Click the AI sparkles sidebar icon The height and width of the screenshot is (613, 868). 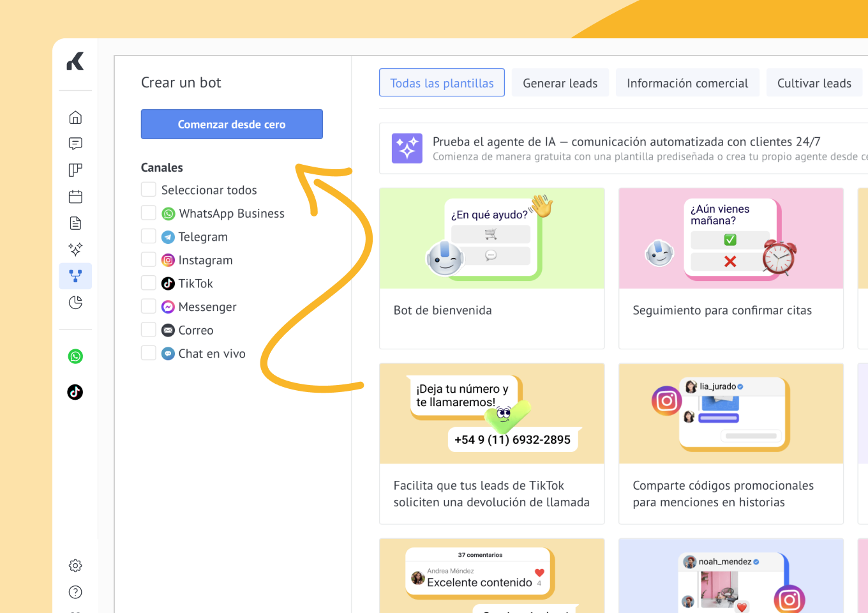pos(75,249)
